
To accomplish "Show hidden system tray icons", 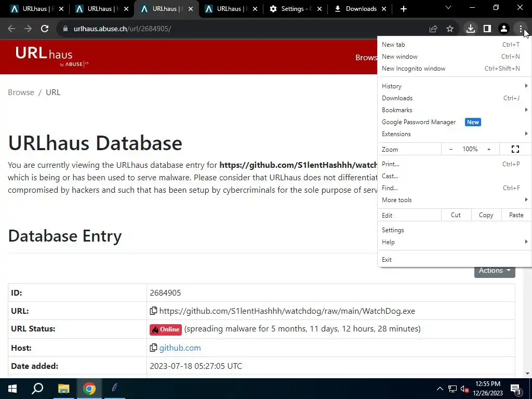I will coord(440,389).
